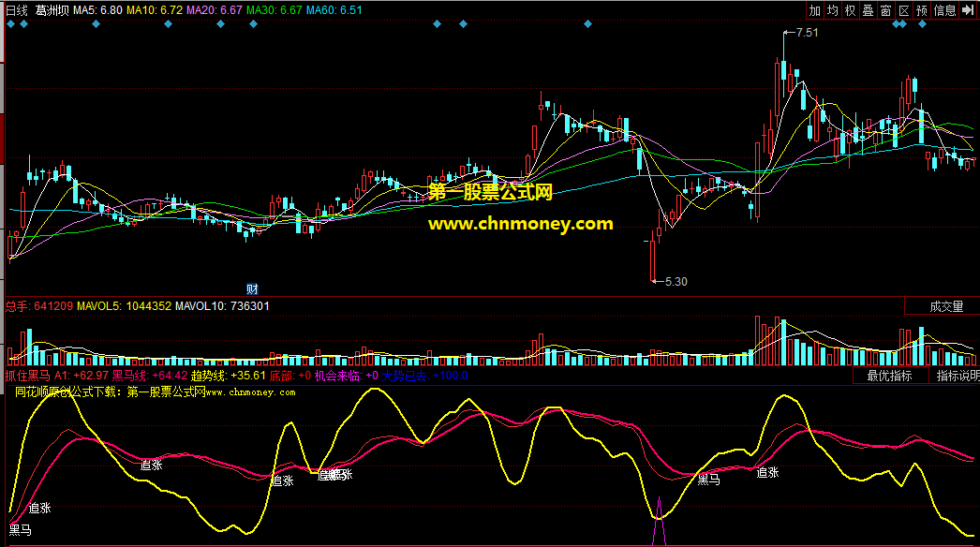The height and width of the screenshot is (547, 980).
Task: Click the diamond marker below the 预 button
Action: pos(922,23)
